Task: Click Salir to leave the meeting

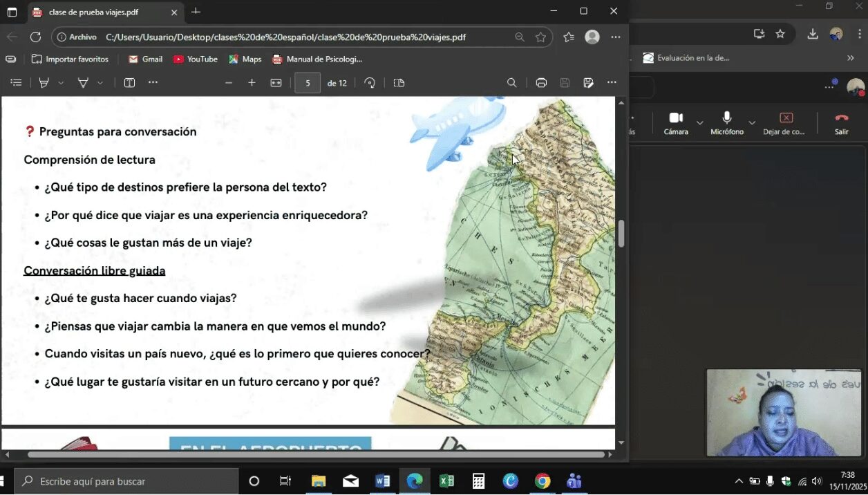Action: point(841,122)
